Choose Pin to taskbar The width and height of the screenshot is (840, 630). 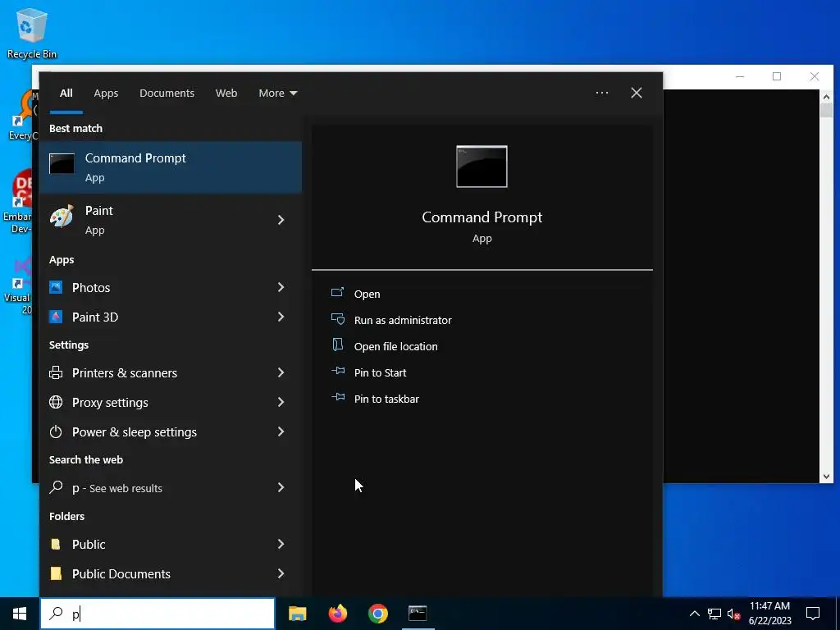(x=386, y=399)
